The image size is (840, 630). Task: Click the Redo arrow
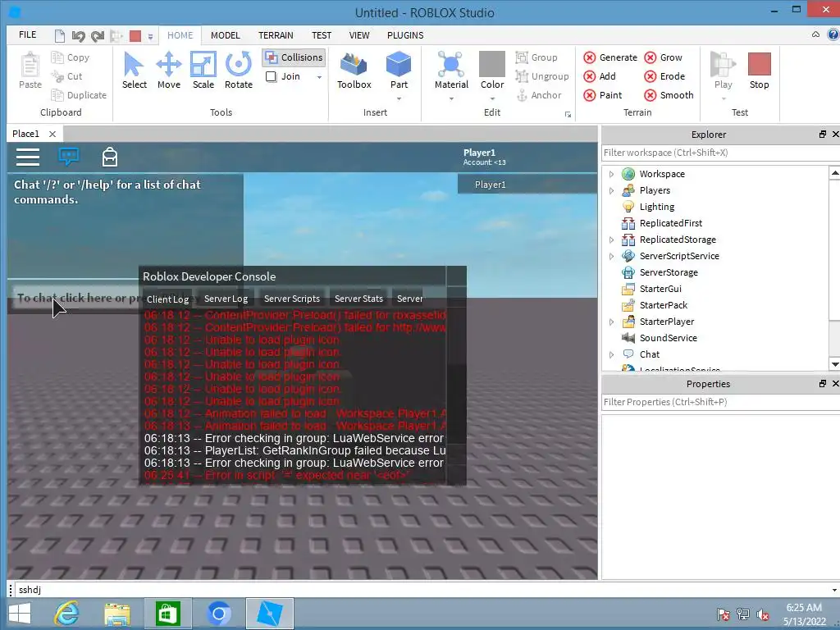coord(97,36)
